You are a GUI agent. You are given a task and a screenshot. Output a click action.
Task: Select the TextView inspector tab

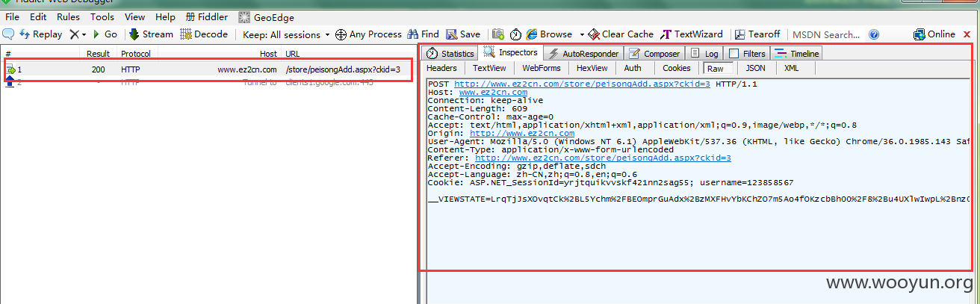click(489, 69)
